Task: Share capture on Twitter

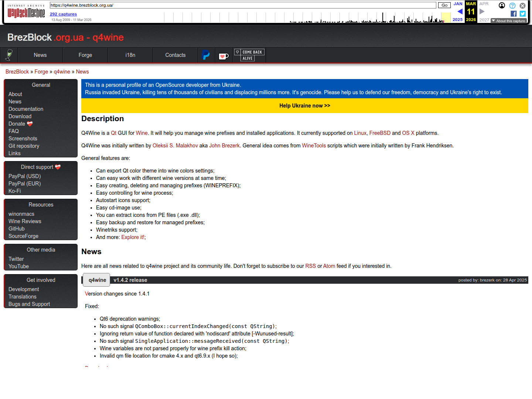Action: [522, 14]
